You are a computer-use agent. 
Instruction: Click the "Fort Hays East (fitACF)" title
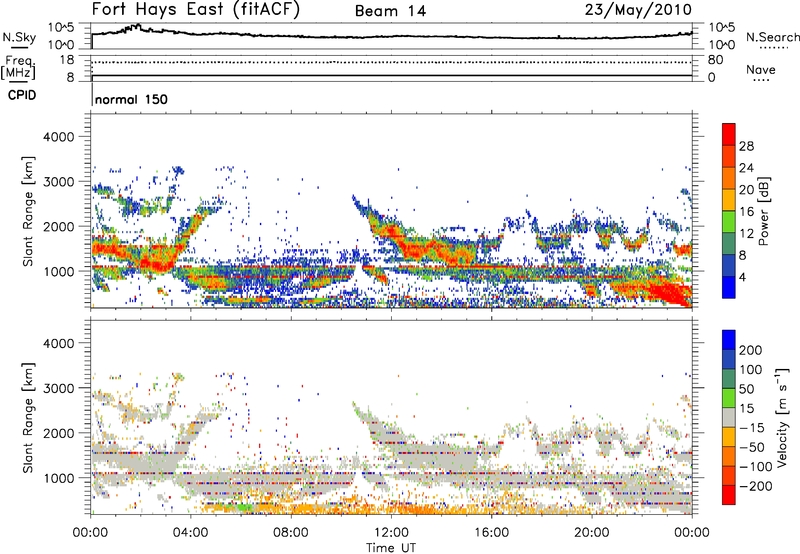(x=196, y=10)
